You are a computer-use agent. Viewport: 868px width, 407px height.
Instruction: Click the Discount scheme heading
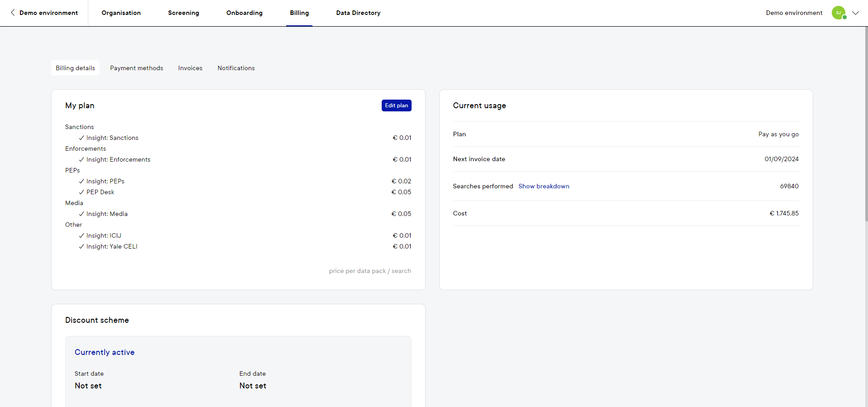(97, 320)
